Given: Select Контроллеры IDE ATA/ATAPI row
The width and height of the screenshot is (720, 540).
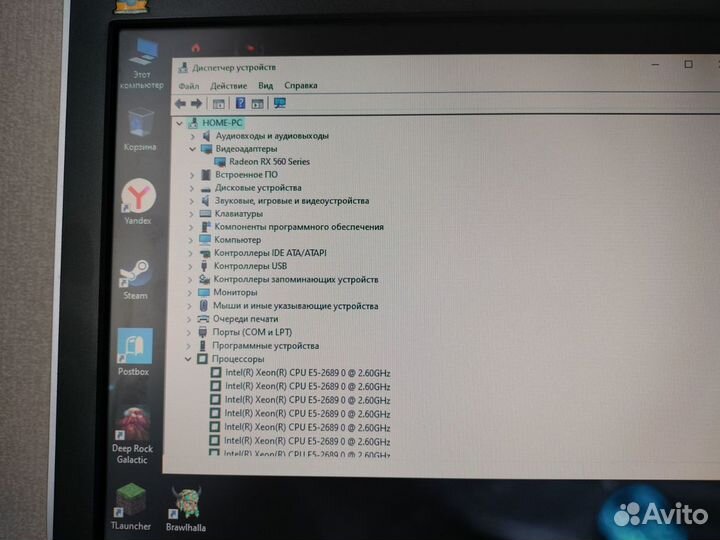Looking at the screenshot, I should coord(270,253).
